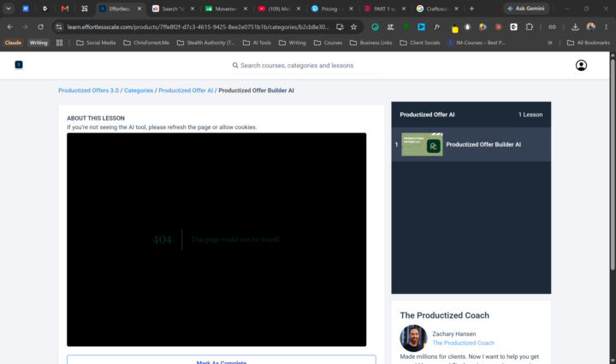Open the IM-Courses bookmark

coord(477,43)
